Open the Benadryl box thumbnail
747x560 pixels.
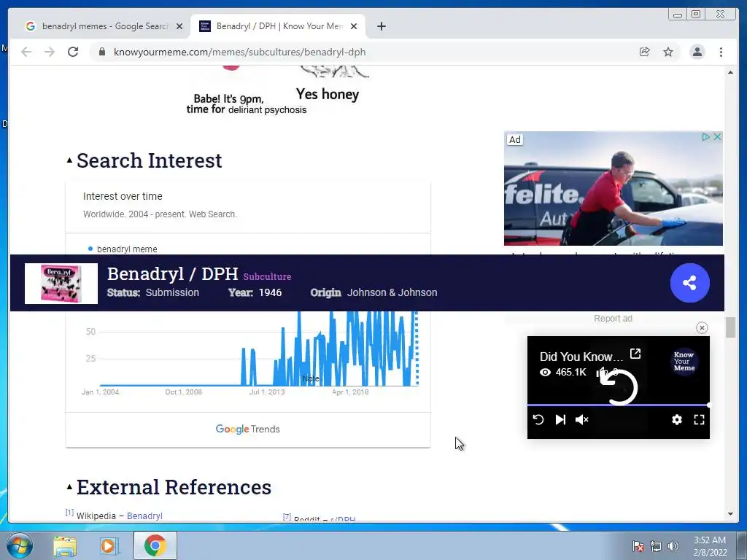click(x=61, y=284)
